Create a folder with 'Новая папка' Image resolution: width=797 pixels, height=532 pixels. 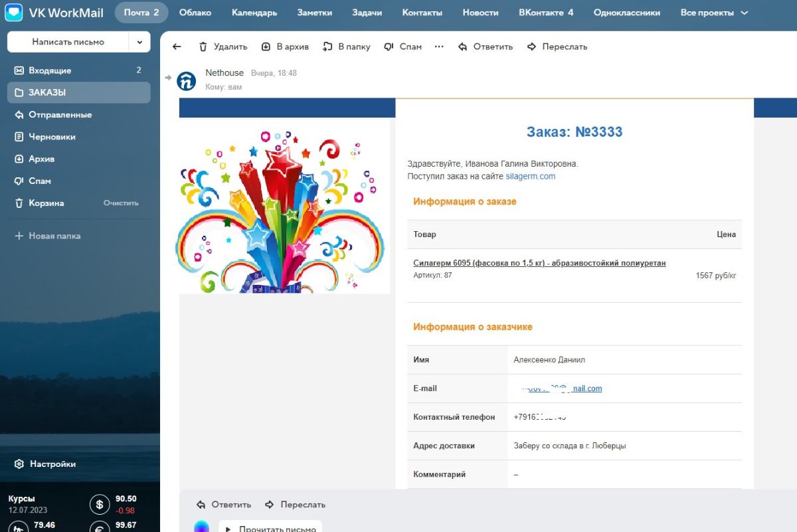tap(54, 236)
